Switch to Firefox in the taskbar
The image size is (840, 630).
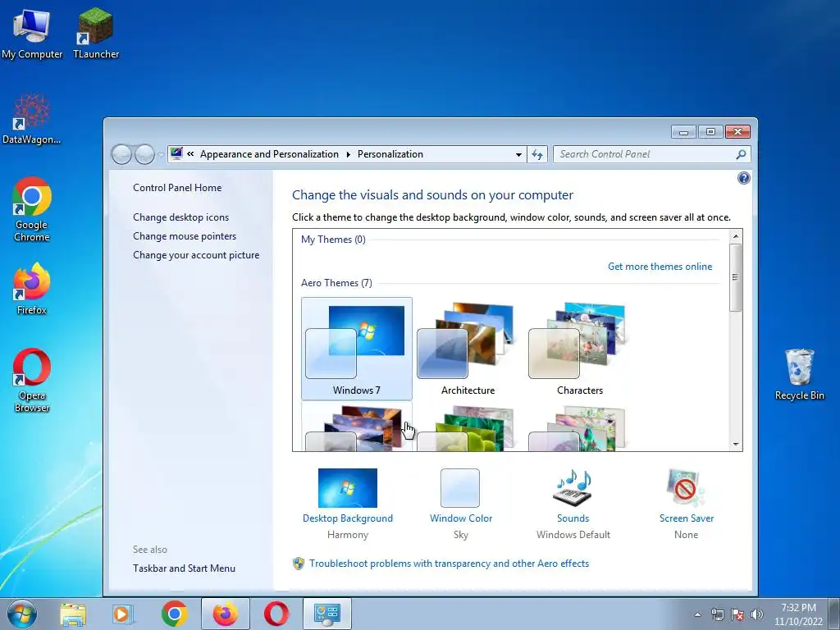point(225,614)
